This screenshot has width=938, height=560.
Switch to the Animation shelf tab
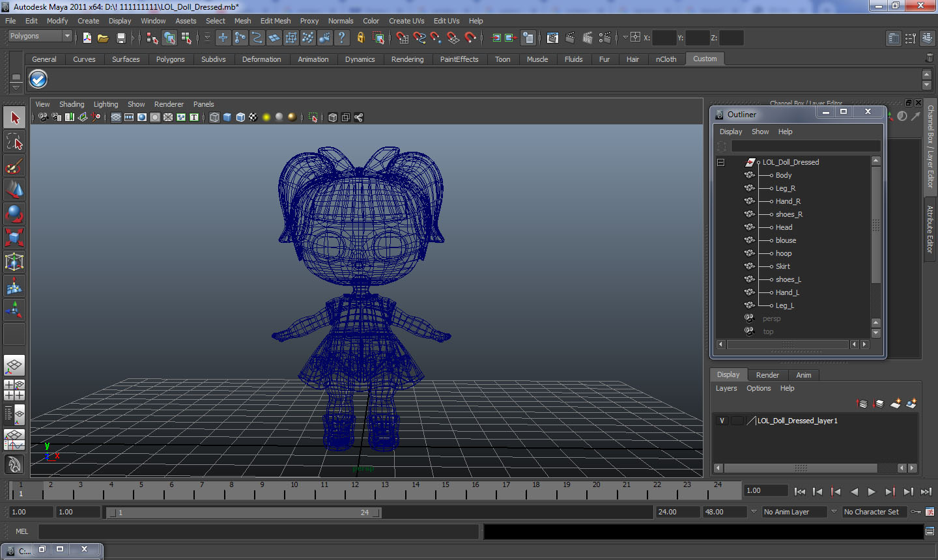point(313,59)
